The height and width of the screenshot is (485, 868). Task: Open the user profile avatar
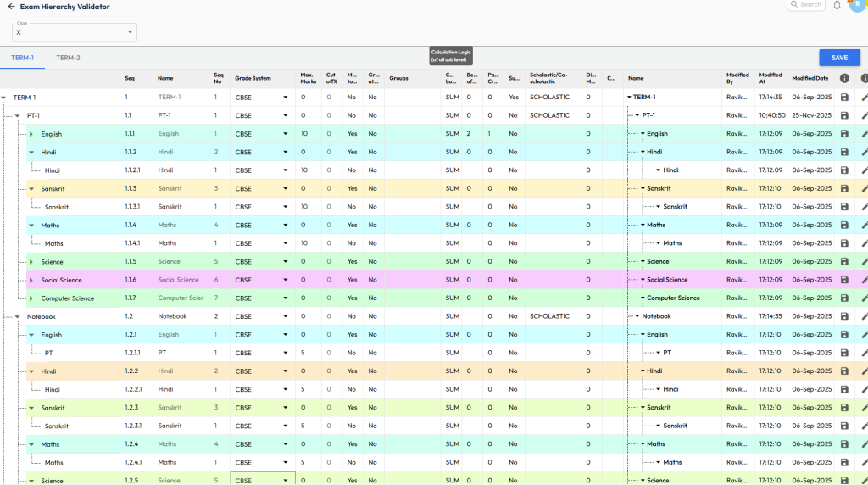[856, 5]
